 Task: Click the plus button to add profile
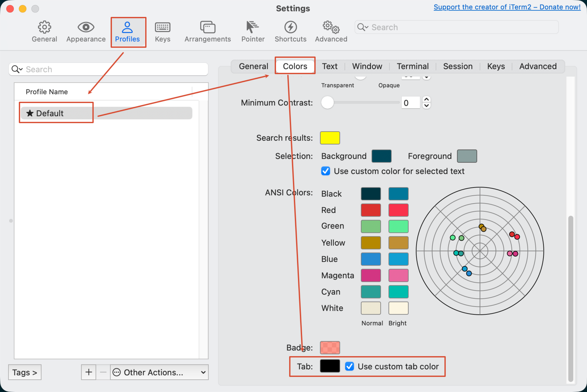pos(89,372)
